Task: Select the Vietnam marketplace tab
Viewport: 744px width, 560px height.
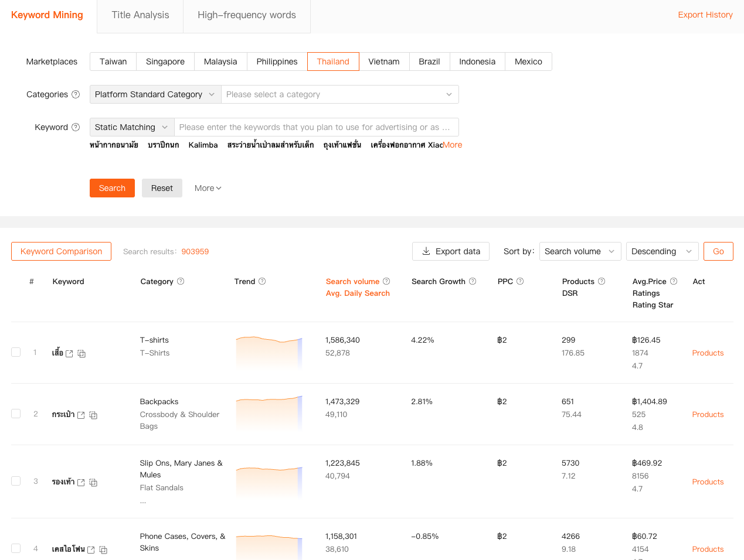Action: click(x=383, y=62)
